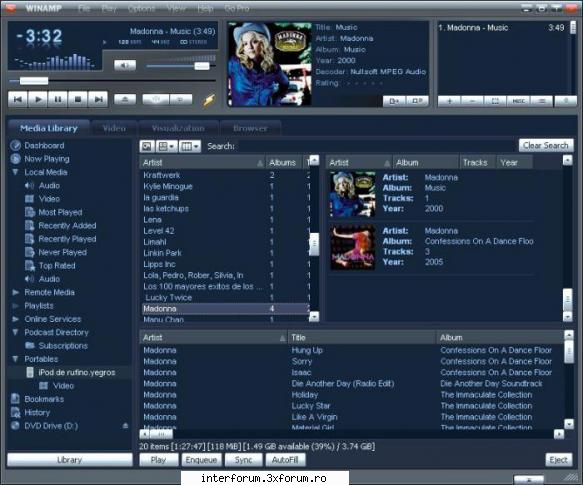583x485 pixels.
Task: Open the columns layout dropdown
Action: pyautogui.click(x=190, y=146)
